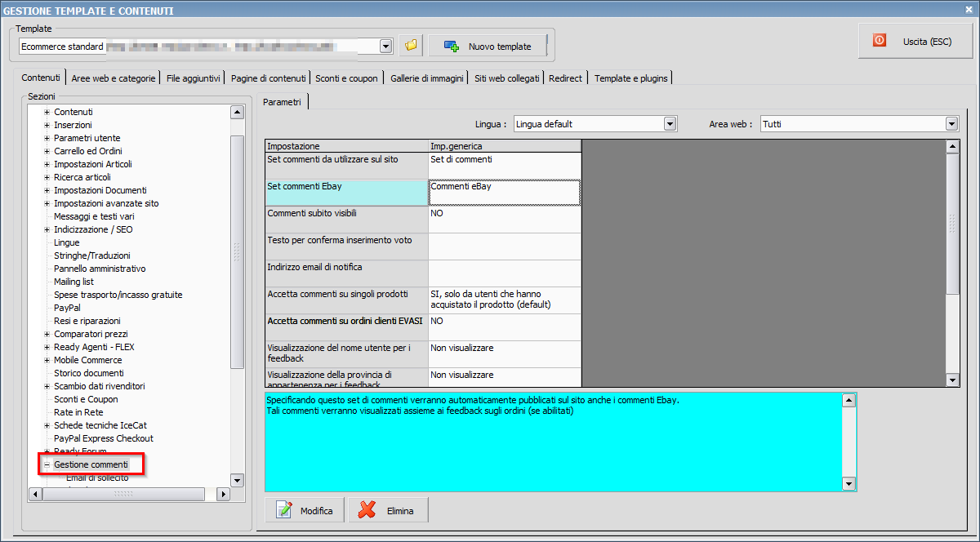Select PayPal Express Checkout tree item
The image size is (980, 542).
point(104,438)
